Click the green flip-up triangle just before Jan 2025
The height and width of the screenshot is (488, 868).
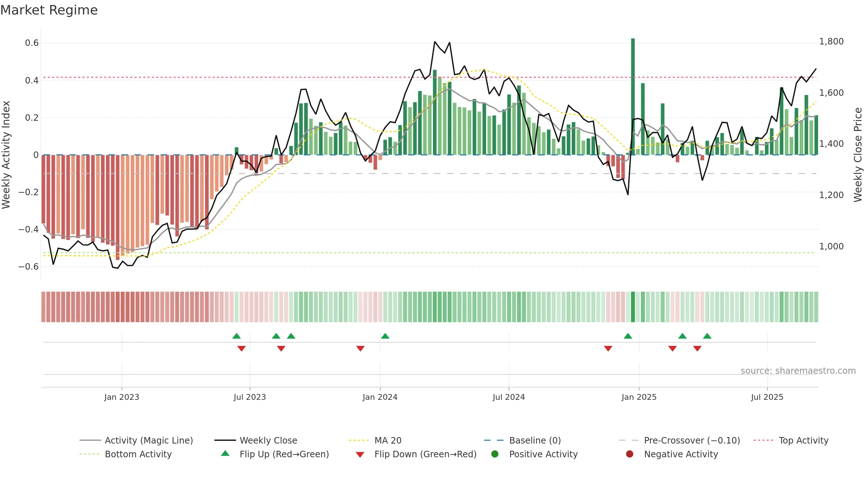coord(628,336)
